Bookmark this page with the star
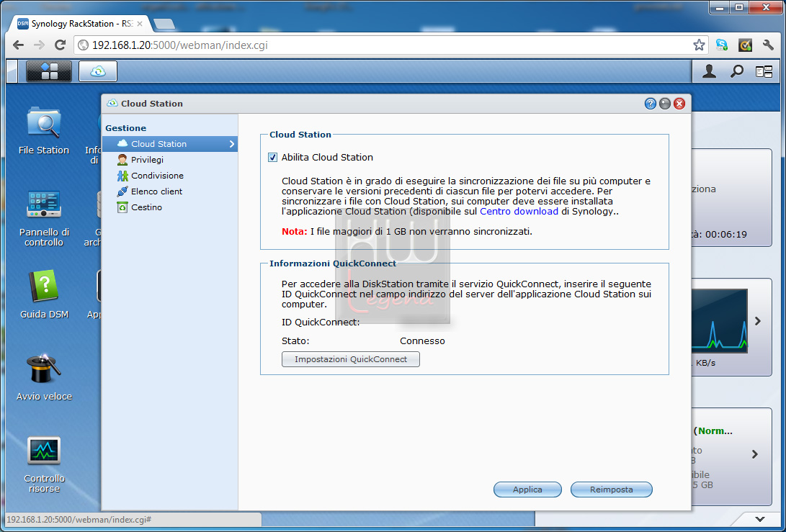The image size is (786, 532). [x=699, y=45]
